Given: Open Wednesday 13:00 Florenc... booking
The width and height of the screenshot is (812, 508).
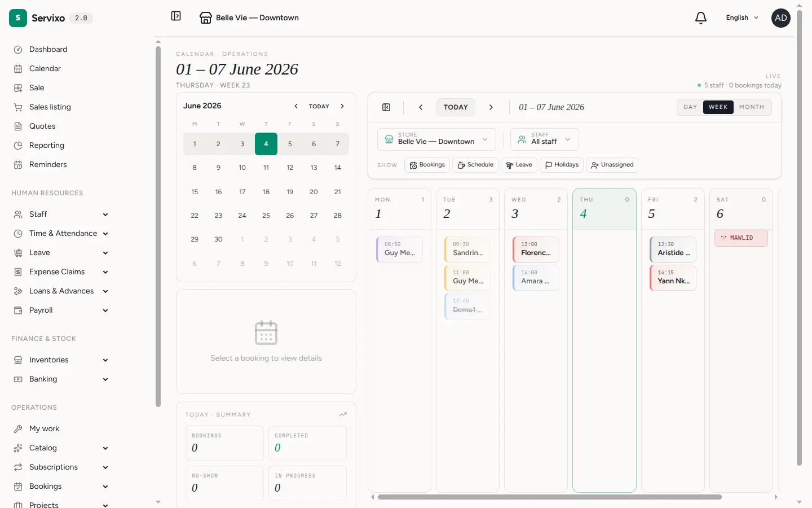Looking at the screenshot, I should pyautogui.click(x=536, y=249).
